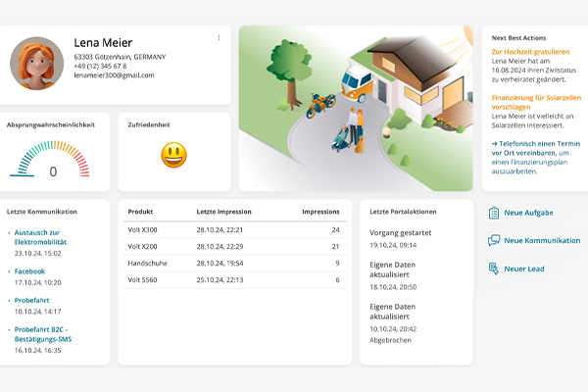Click impressions count 21
This screenshot has width=588, height=392.
point(335,246)
